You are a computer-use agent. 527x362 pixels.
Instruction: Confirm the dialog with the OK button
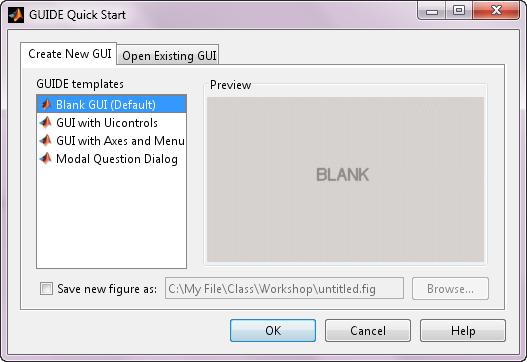[x=273, y=331]
